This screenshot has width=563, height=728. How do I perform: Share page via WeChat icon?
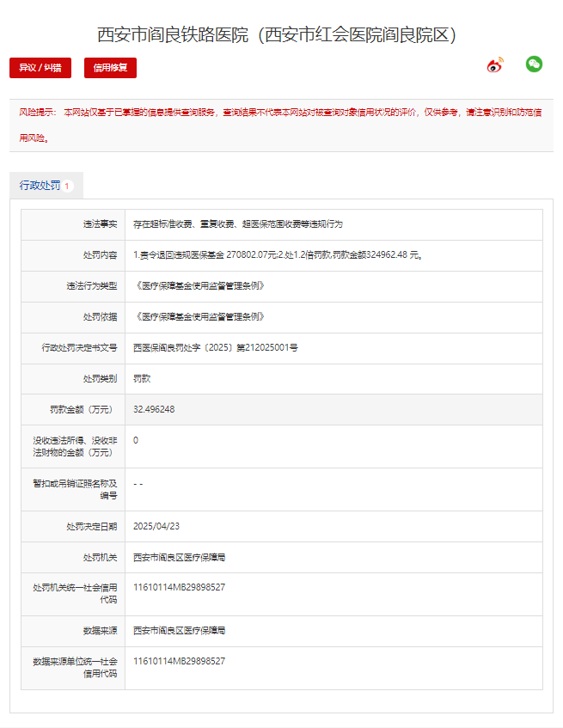pos(534,64)
